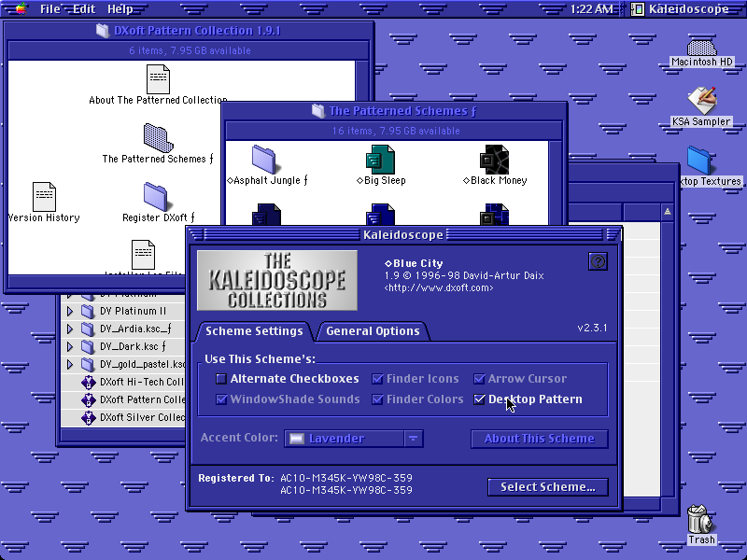The width and height of the screenshot is (747, 560).
Task: Click The Patterned Schemes window title bar
Action: click(394, 111)
